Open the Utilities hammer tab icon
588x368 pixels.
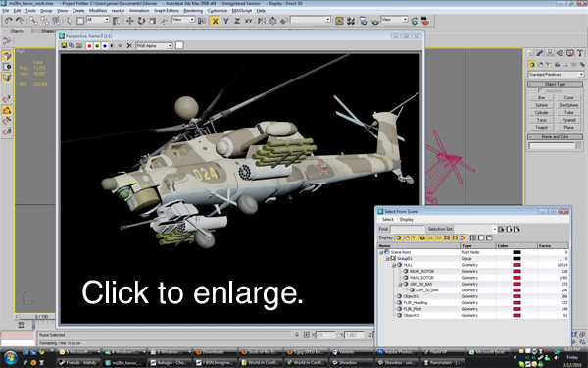(x=580, y=53)
